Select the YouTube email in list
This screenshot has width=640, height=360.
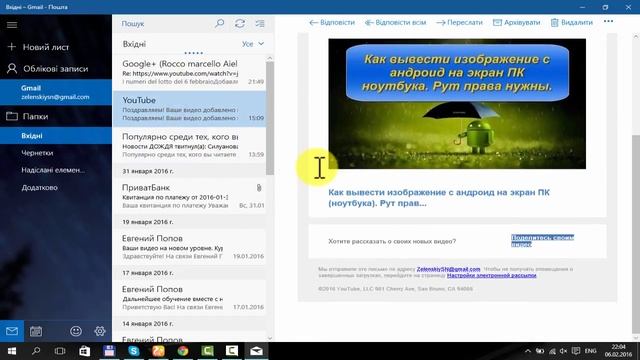[190, 109]
